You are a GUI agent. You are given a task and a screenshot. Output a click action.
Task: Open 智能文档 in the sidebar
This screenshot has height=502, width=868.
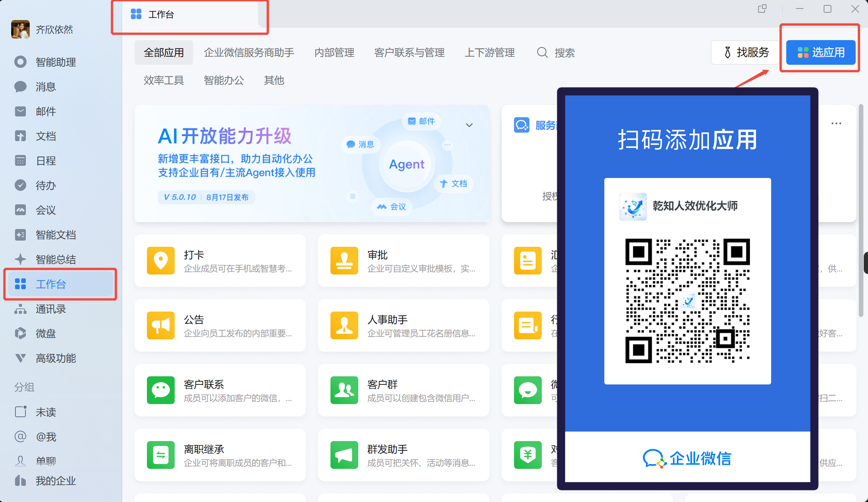tap(60, 235)
